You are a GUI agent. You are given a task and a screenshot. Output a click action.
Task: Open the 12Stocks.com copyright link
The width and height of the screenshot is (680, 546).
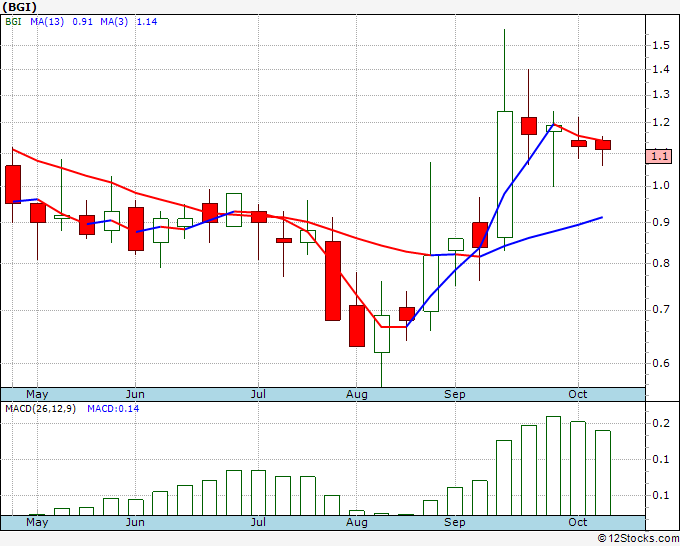[x=638, y=539]
